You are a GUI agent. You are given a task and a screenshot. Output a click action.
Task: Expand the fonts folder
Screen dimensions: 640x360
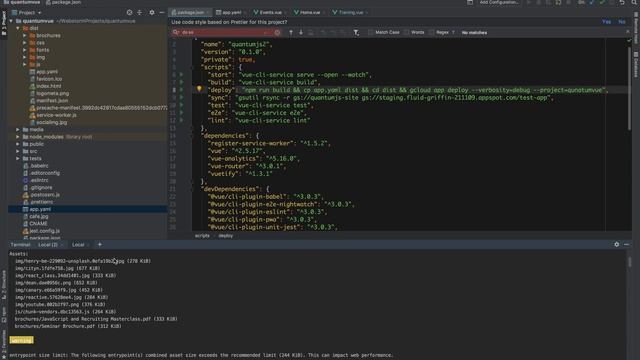(x=24, y=50)
